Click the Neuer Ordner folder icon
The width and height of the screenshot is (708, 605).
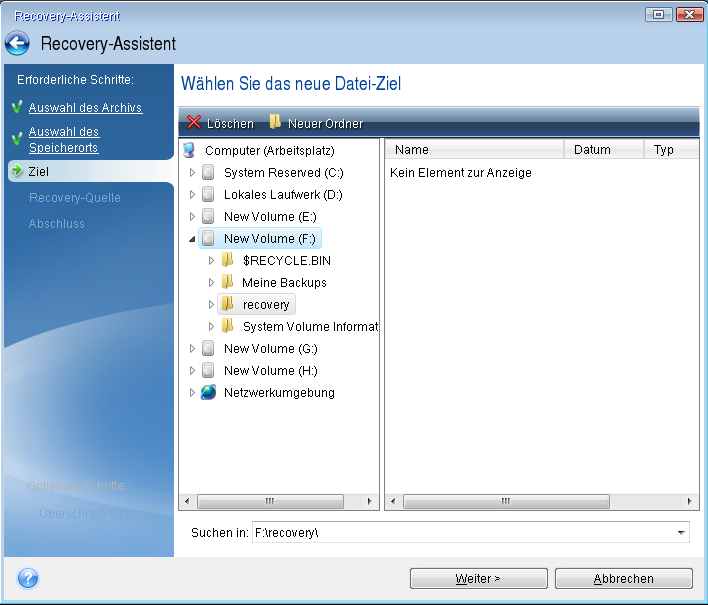tap(275, 123)
